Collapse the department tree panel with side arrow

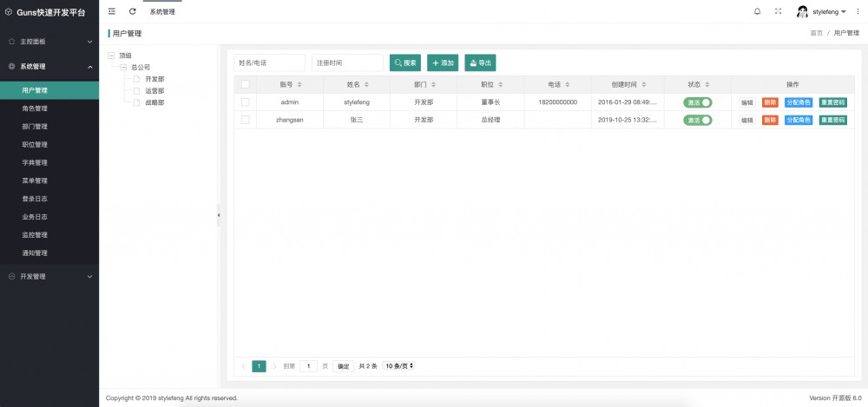[x=218, y=215]
